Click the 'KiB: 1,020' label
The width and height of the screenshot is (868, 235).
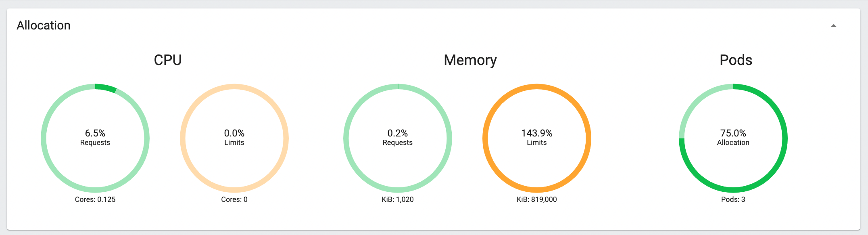tap(398, 199)
